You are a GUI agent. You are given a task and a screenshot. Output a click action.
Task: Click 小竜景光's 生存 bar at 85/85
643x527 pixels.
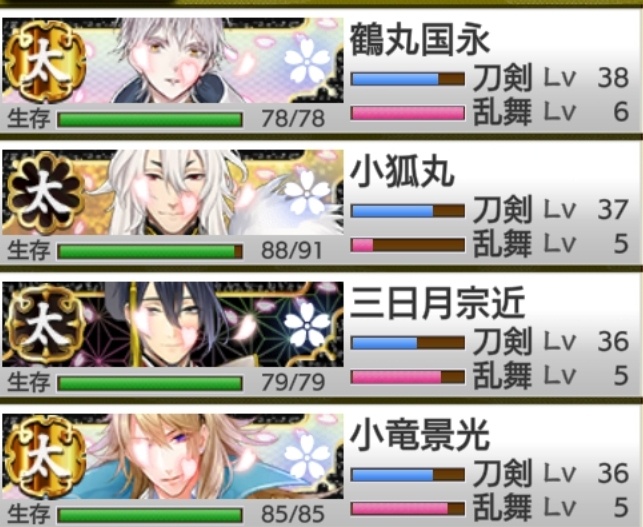point(150,516)
